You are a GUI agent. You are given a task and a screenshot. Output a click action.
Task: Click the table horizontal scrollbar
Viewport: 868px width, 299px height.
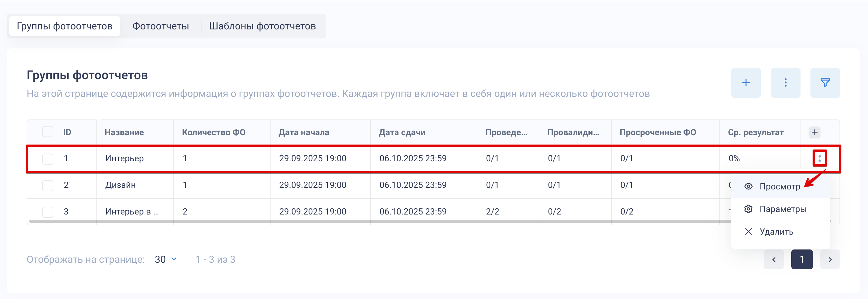point(371,222)
